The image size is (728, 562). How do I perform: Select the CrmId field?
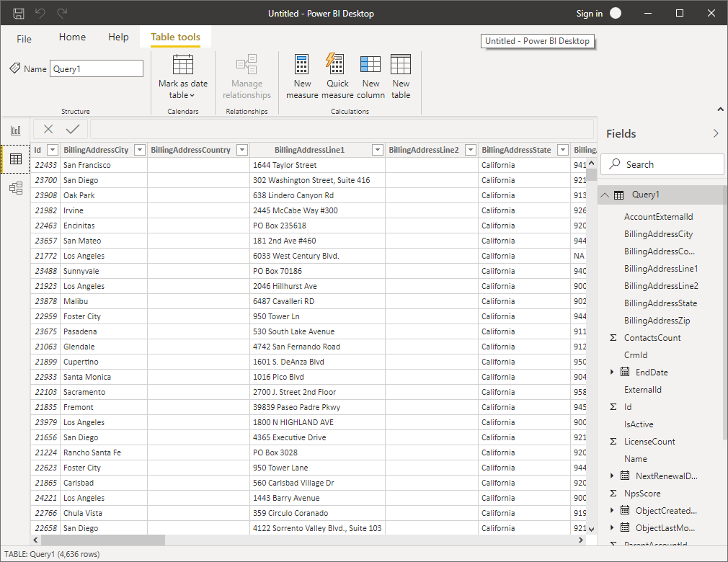coord(636,355)
